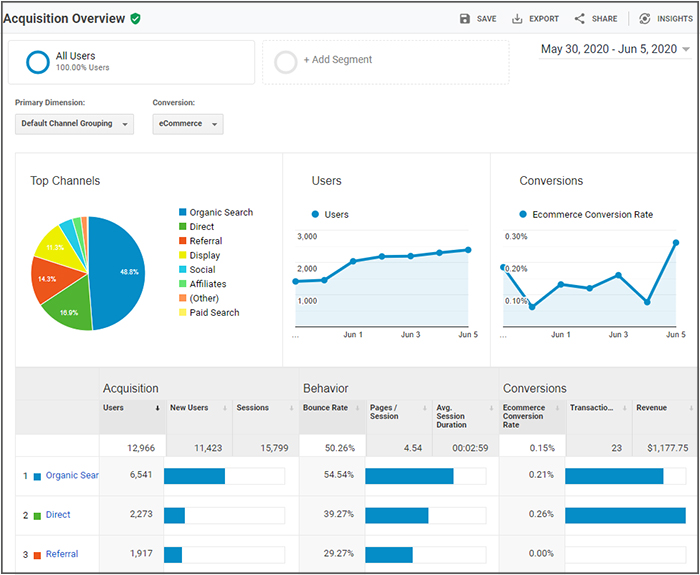Click the Share icon
700x575 pixels.
click(x=579, y=19)
